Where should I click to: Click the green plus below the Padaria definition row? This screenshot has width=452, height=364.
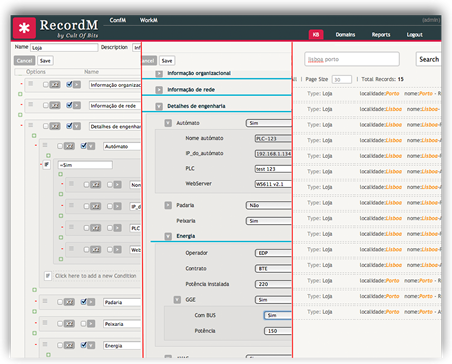coord(34,311)
